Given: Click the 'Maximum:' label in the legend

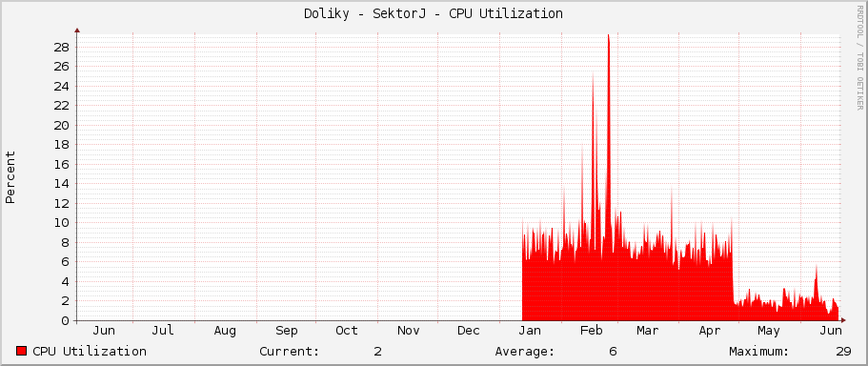Looking at the screenshot, I should tap(759, 351).
